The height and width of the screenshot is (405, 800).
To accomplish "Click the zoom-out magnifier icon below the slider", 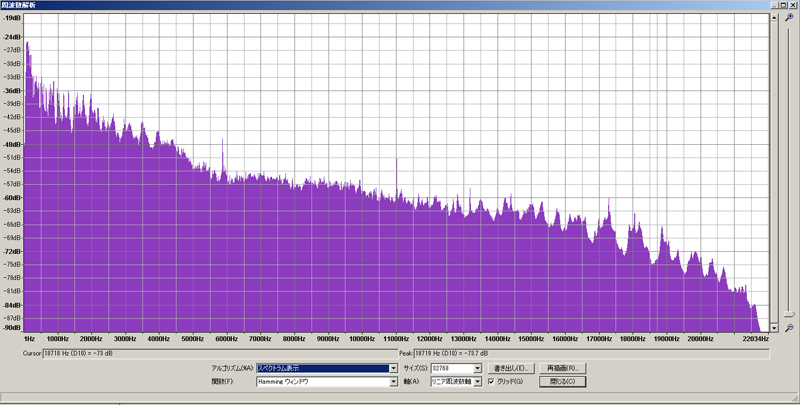I will point(789,328).
